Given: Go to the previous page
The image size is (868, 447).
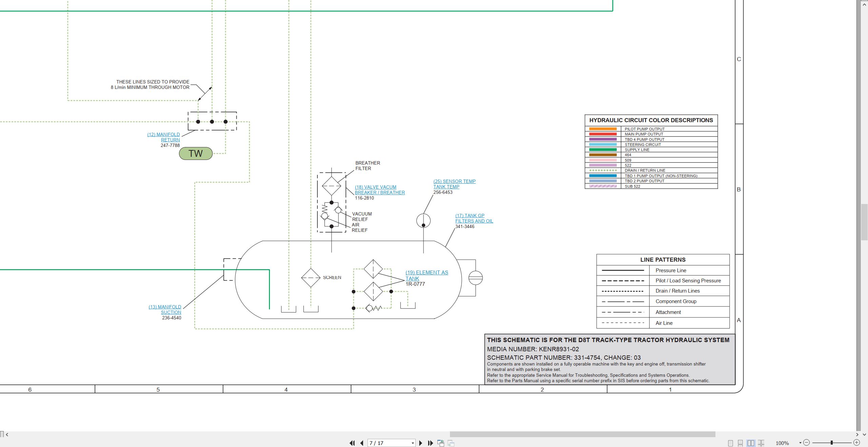Looking at the screenshot, I should click(x=362, y=443).
